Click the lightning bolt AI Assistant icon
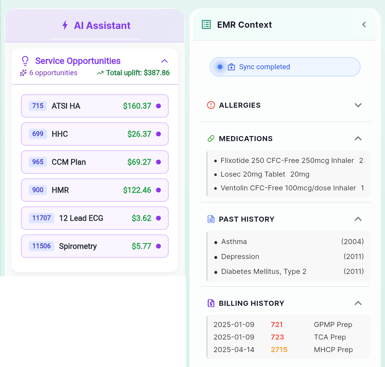Image resolution: width=385 pixels, height=367 pixels. click(65, 25)
